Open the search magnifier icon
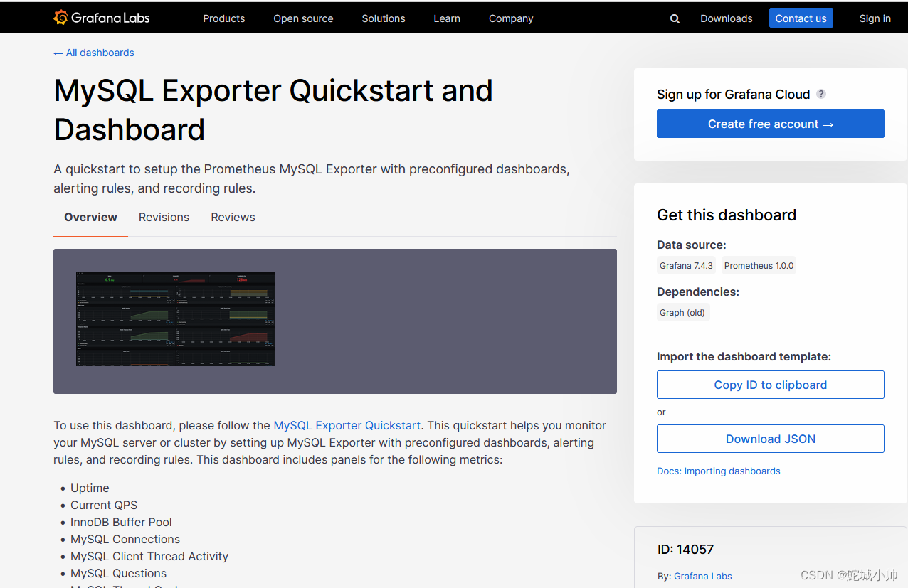The width and height of the screenshot is (908, 588). tap(675, 19)
